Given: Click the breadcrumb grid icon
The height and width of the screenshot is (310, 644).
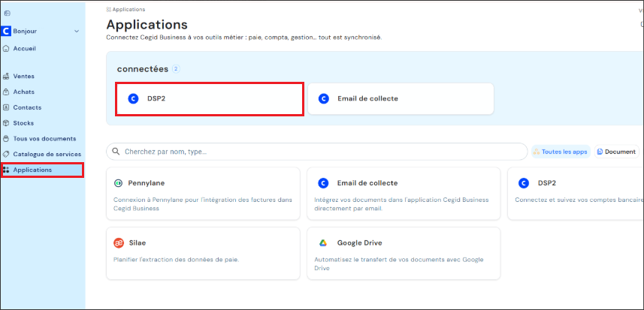Looking at the screenshot, I should point(109,10).
